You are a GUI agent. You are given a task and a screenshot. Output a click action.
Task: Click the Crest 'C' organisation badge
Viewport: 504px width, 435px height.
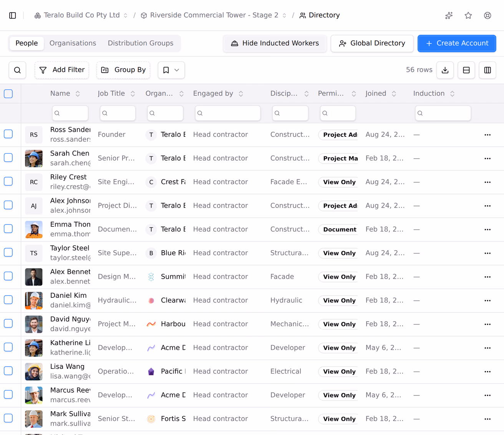click(x=151, y=182)
